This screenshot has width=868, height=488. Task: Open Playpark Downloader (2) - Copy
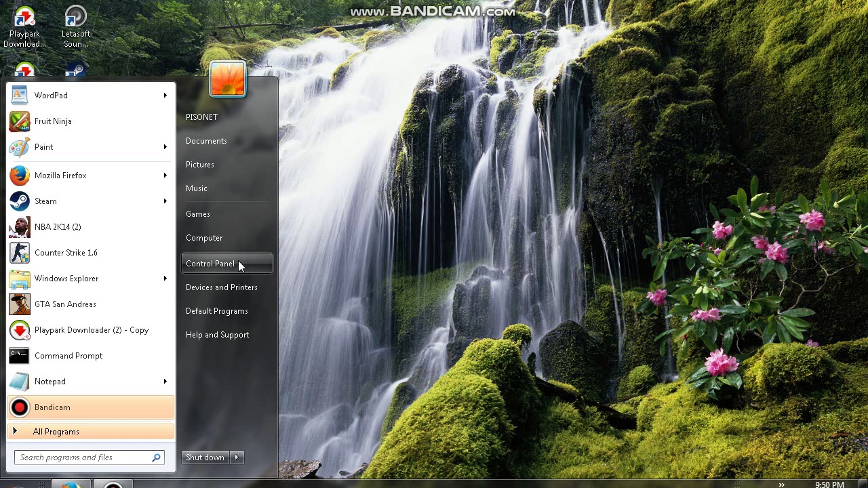click(x=91, y=330)
